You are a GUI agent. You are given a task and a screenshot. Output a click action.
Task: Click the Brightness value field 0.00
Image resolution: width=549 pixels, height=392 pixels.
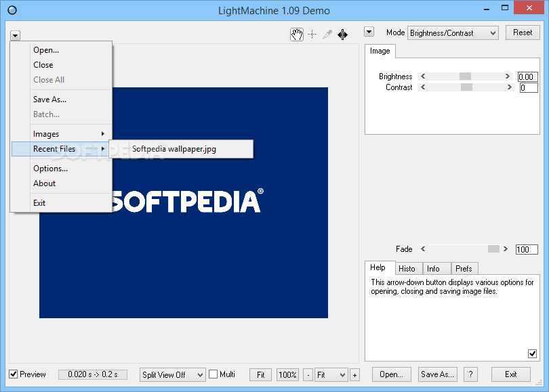point(527,77)
